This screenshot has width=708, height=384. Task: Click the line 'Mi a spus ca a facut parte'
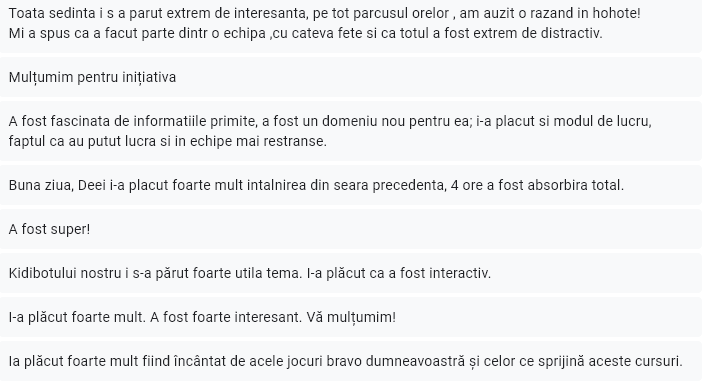[305, 33]
